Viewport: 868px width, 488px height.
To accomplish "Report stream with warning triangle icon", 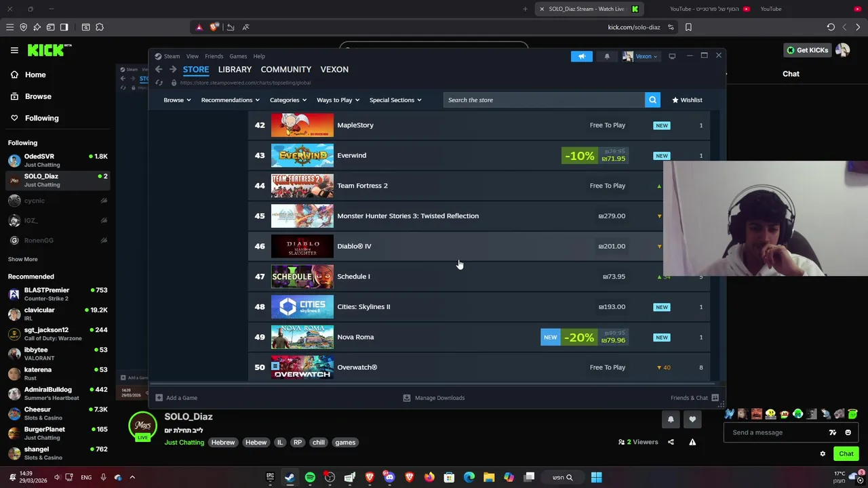I will (692, 442).
